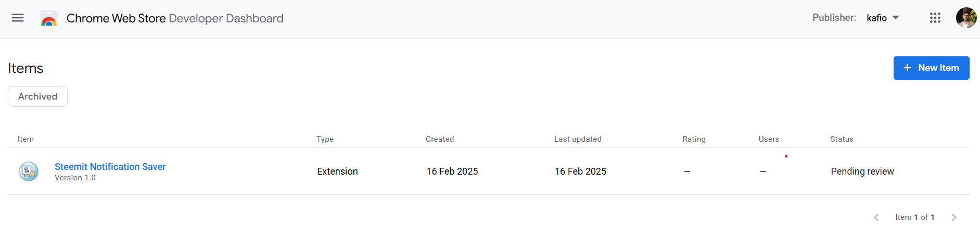Open the hamburger main menu
The height and width of the screenshot is (233, 980).
(x=18, y=18)
